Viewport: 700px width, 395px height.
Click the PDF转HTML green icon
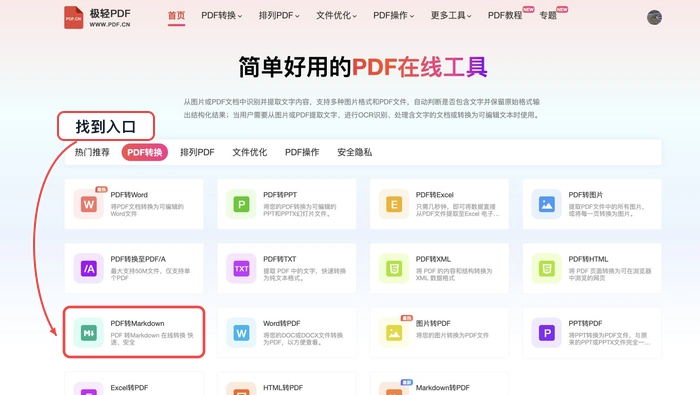547,269
